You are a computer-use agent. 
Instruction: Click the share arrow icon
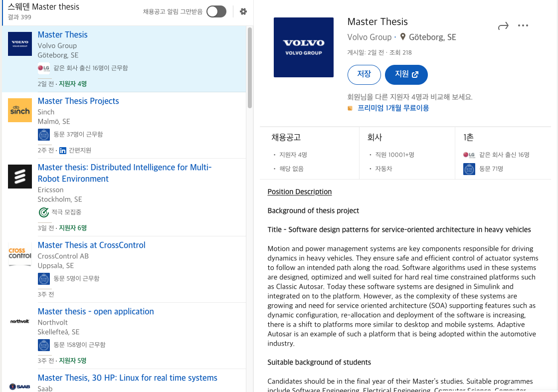[x=503, y=26]
